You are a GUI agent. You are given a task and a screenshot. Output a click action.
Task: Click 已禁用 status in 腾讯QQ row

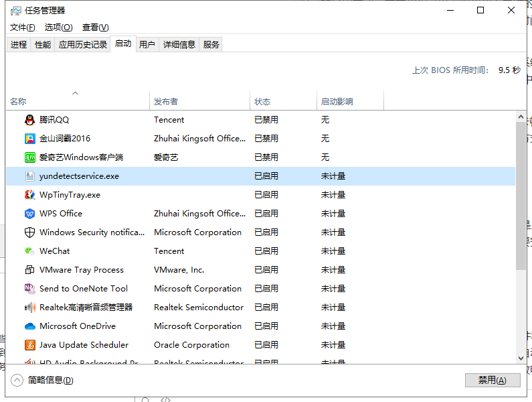coord(266,120)
